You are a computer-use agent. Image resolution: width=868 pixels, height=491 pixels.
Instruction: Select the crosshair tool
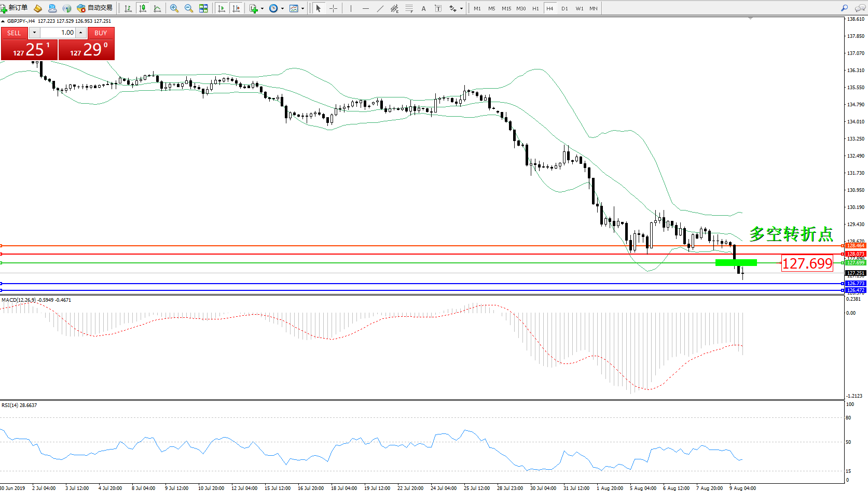point(333,8)
